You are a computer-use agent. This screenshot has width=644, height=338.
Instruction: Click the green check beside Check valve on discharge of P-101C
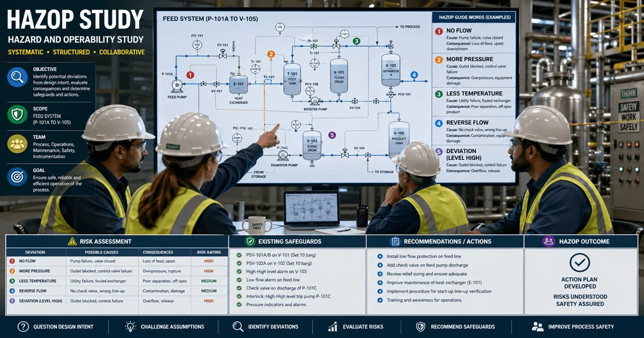tap(239, 288)
